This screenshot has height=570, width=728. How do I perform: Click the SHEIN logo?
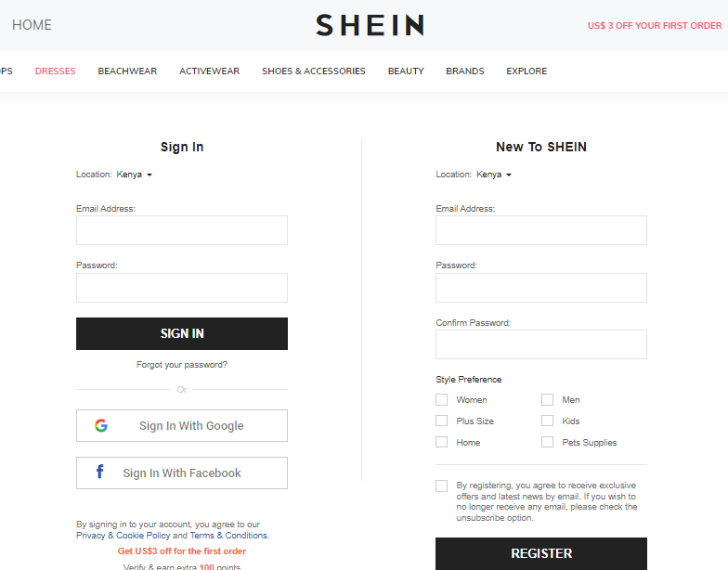click(x=370, y=25)
